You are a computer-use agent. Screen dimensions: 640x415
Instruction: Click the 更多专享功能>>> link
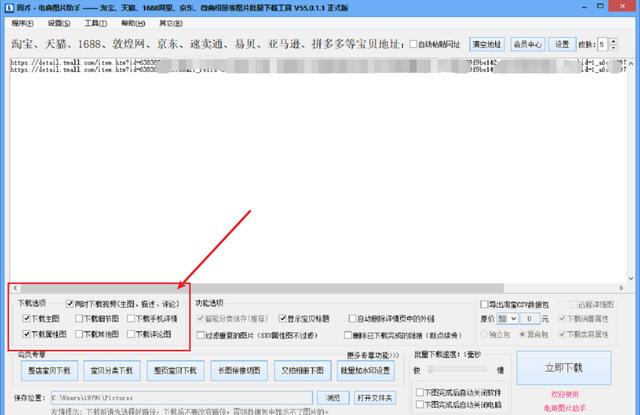[x=373, y=355]
